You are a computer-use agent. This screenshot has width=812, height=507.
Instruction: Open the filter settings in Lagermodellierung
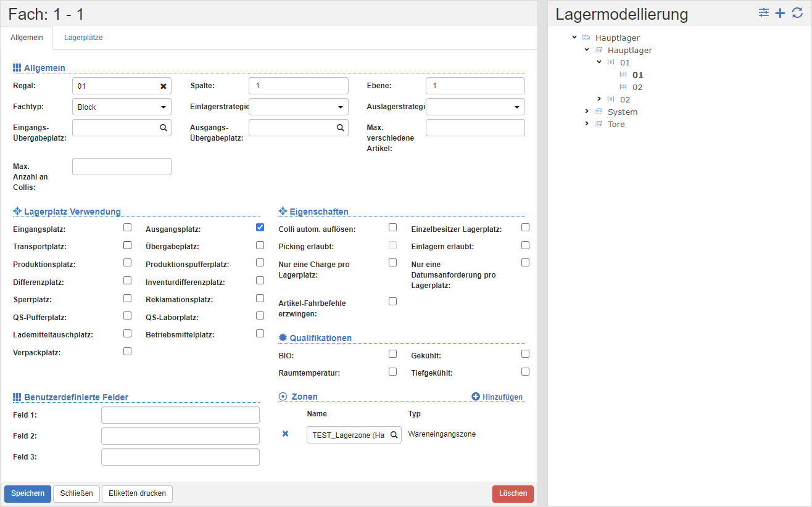(764, 12)
